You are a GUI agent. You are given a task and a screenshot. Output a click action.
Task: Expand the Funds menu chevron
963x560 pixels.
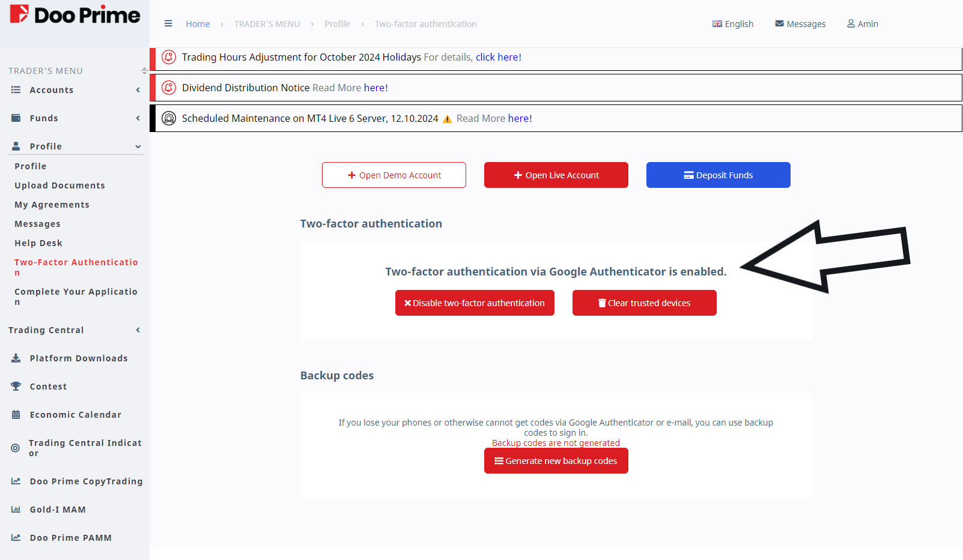tap(138, 118)
